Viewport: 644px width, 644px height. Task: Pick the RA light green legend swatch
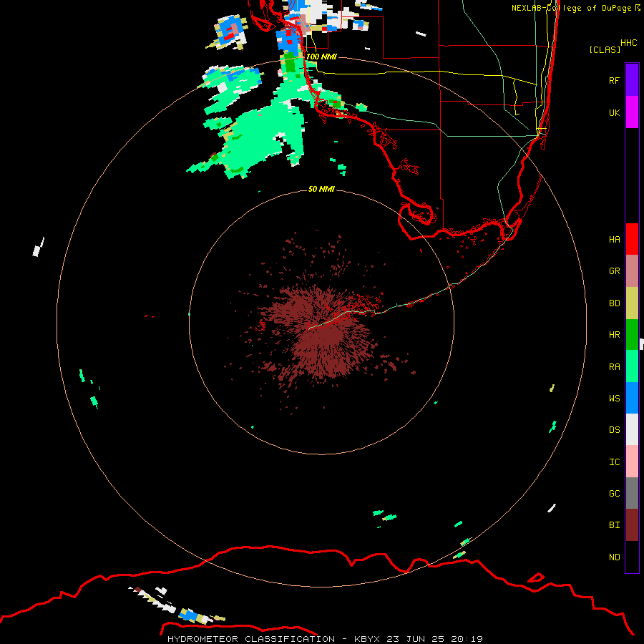coord(632,366)
